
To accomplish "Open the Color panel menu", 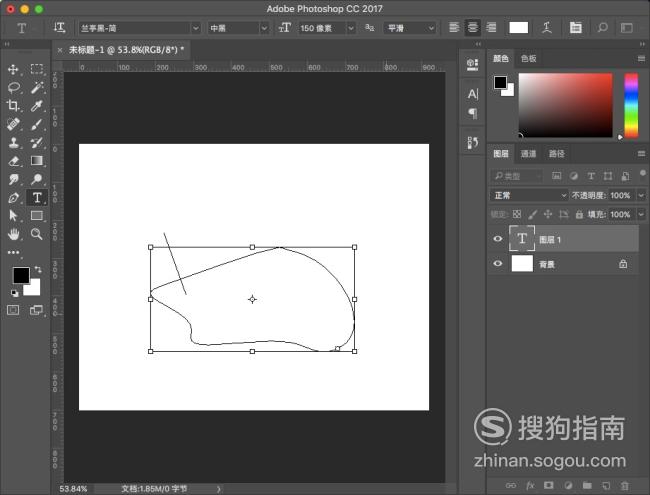I will pyautogui.click(x=641, y=59).
